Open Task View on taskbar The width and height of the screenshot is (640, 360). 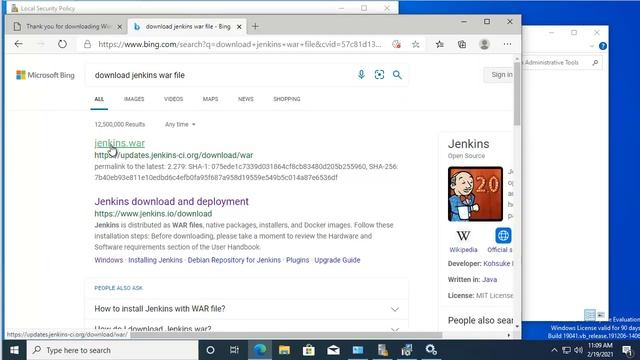234,350
